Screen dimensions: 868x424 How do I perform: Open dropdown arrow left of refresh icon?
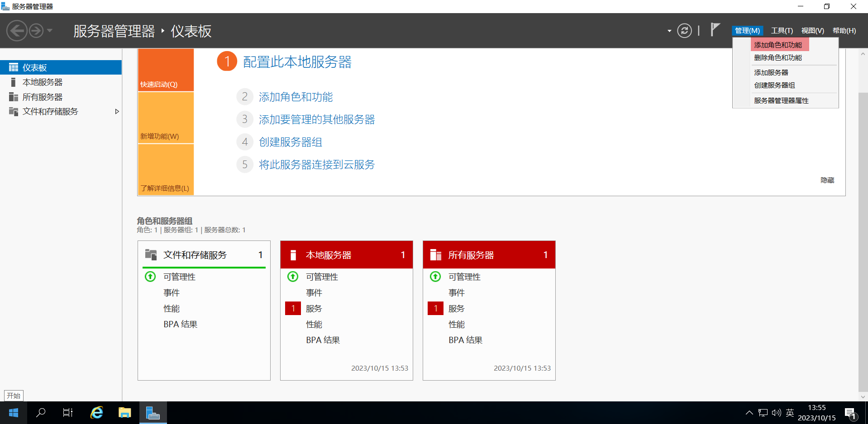point(669,31)
